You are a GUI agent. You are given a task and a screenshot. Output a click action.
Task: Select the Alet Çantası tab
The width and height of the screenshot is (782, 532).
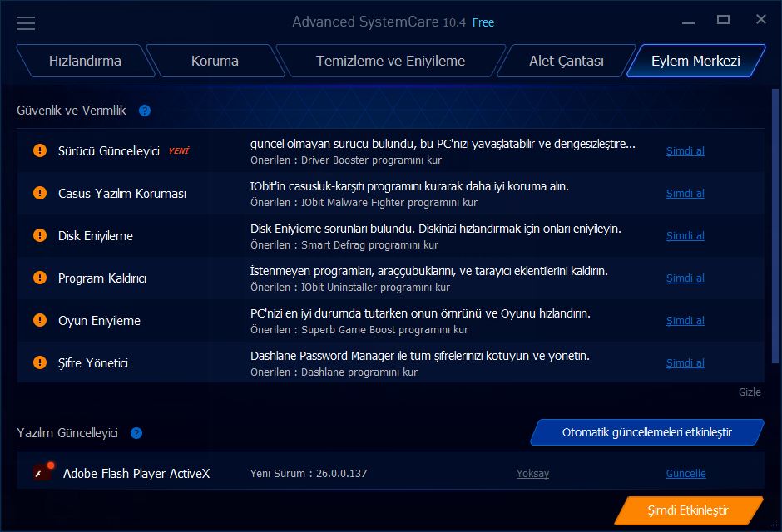coord(566,61)
